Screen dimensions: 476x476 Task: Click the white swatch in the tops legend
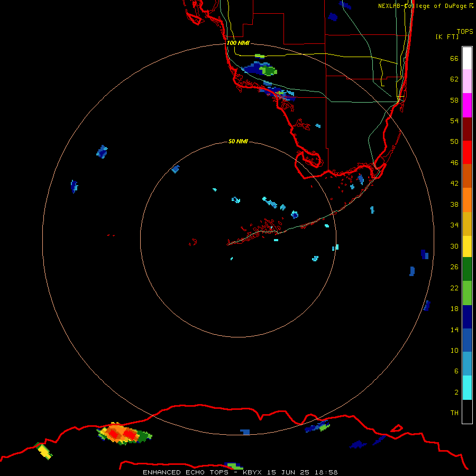(467, 58)
